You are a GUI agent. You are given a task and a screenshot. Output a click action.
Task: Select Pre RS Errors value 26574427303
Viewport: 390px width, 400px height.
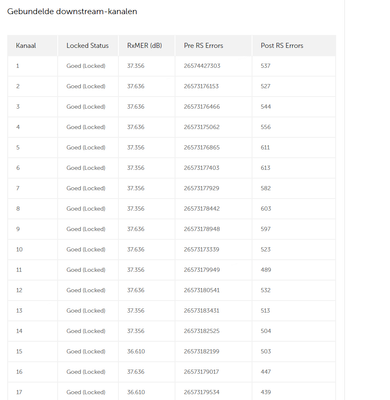click(202, 66)
